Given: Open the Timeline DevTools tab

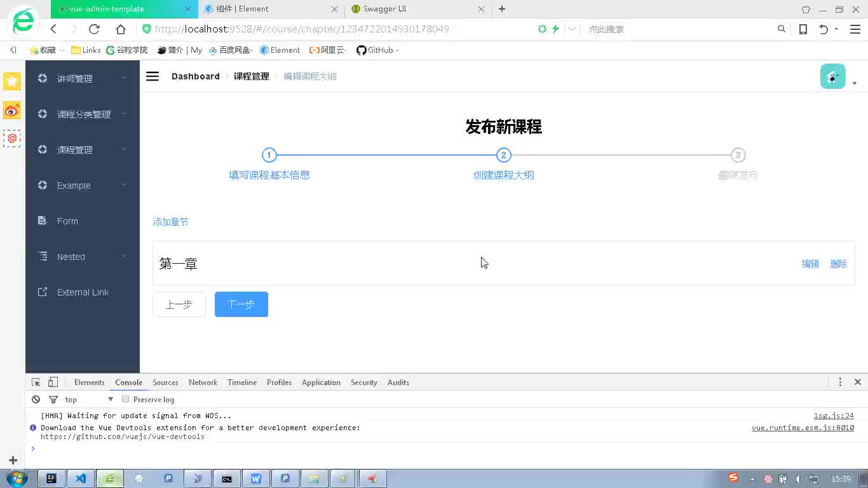Looking at the screenshot, I should (242, 382).
